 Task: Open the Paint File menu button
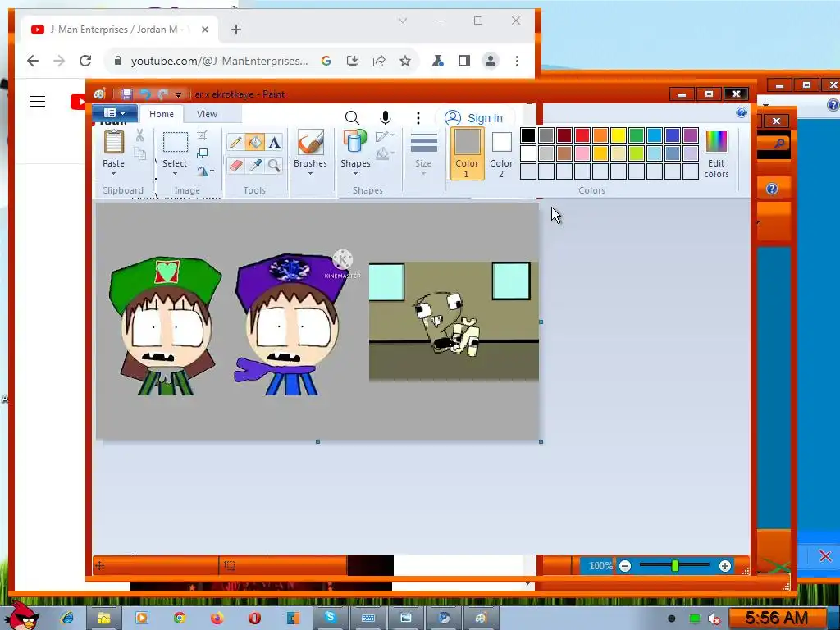(x=115, y=113)
